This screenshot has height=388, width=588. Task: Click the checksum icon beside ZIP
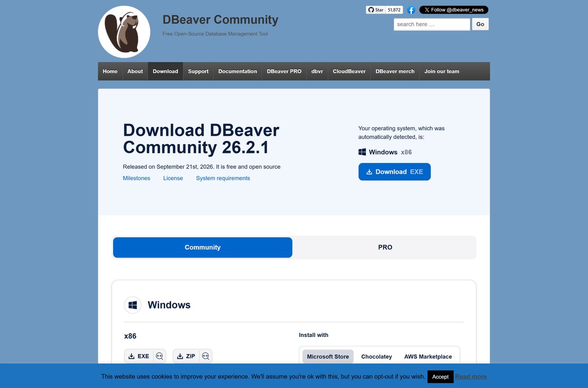point(205,356)
